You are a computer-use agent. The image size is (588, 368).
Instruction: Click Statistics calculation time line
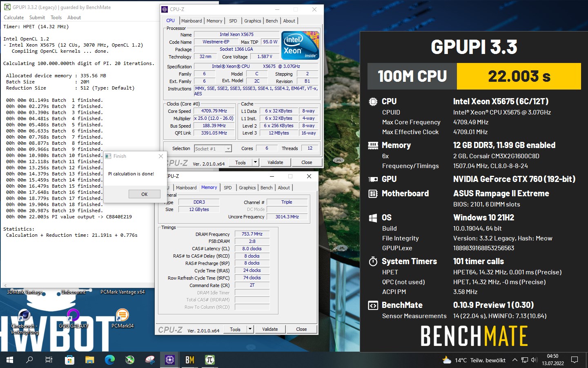pyautogui.click(x=72, y=235)
